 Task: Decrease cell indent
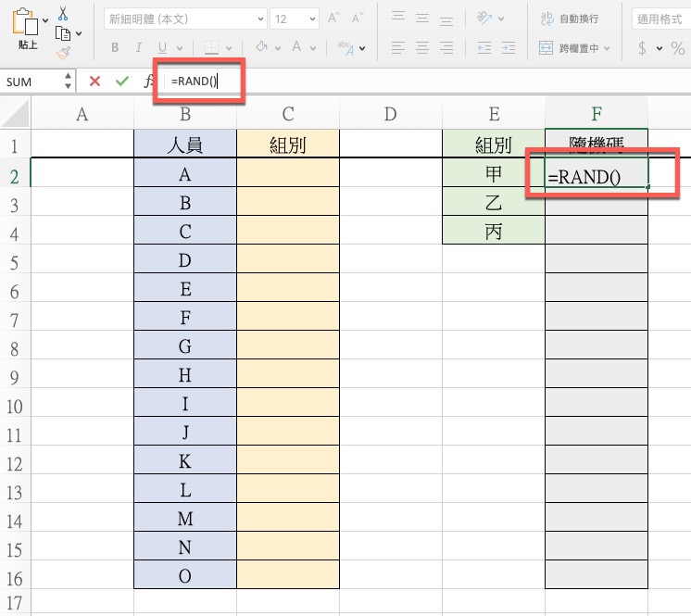(x=484, y=47)
